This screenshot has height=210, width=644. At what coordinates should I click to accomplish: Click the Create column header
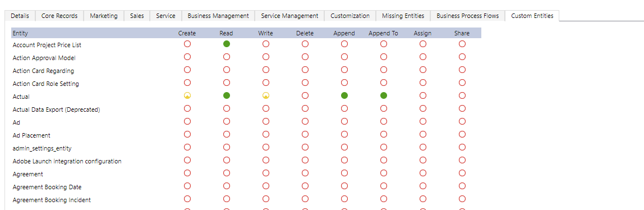click(x=187, y=33)
